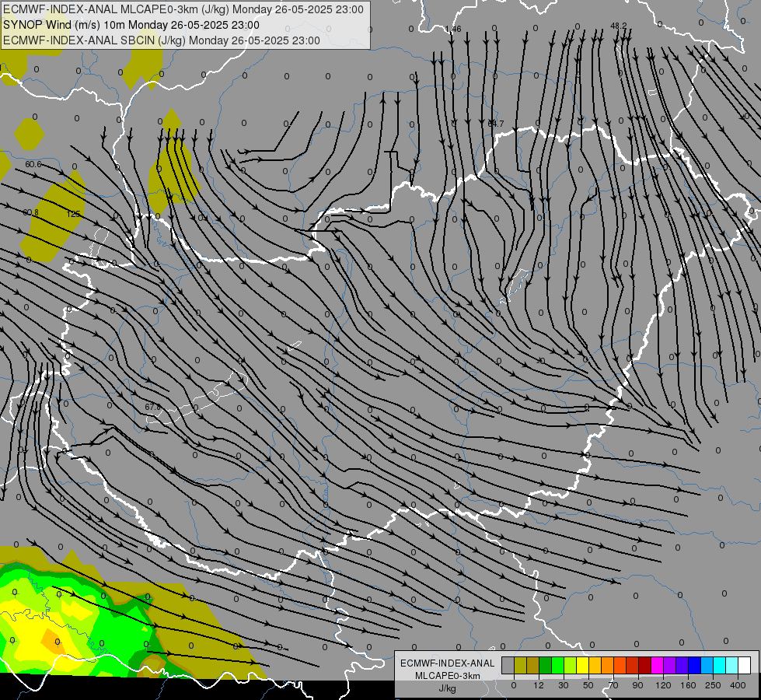The image size is (761, 700).
Task: Click the J/kg unit label in the legend
Action: click(x=447, y=688)
